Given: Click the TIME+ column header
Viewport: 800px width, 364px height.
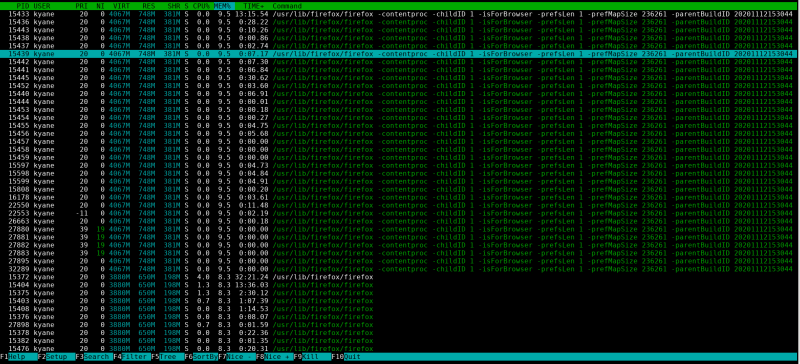Looking at the screenshot, I should click(254, 6).
